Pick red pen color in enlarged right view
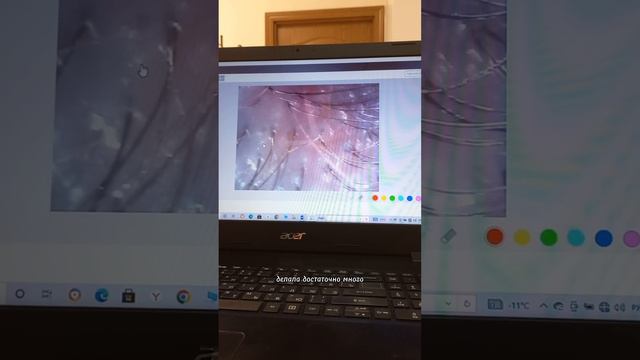640x360 pixels. pyautogui.click(x=495, y=237)
